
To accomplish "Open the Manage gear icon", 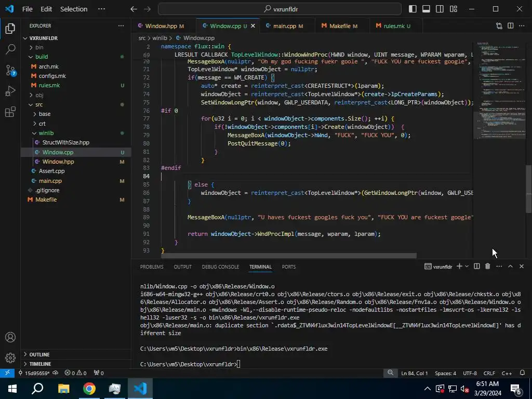I will pyautogui.click(x=10, y=357).
